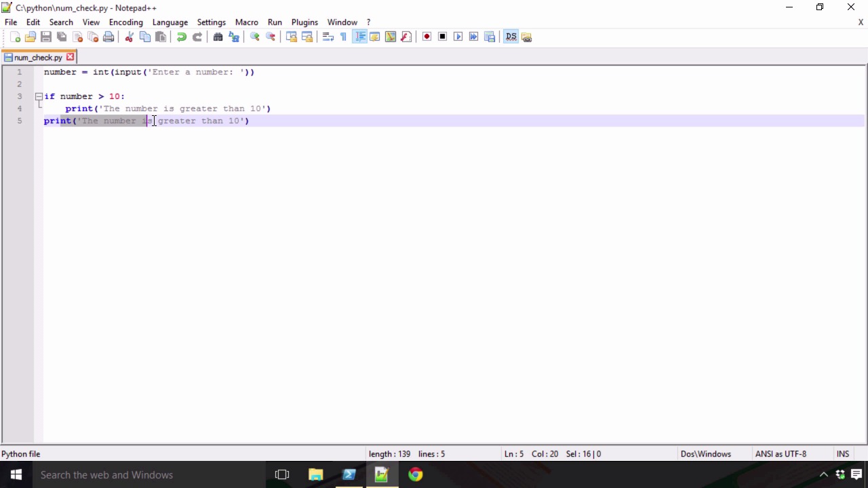Synchronize horizontal scrolling icon

307,37
